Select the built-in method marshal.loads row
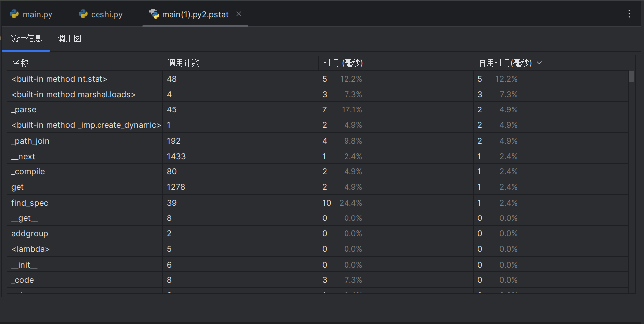The height and width of the screenshot is (324, 644). click(x=73, y=94)
